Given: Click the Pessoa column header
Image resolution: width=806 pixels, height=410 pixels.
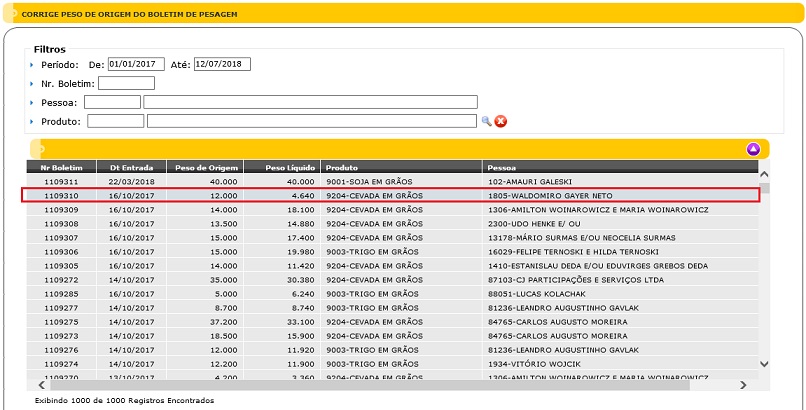Looking at the screenshot, I should tap(620, 167).
